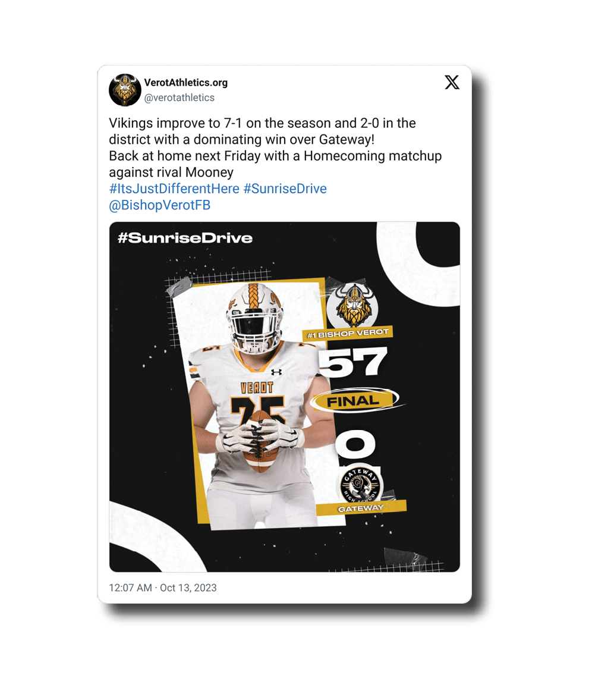This screenshot has height=700, width=592.
Task: Open the @verotathletics handle
Action: click(x=180, y=98)
